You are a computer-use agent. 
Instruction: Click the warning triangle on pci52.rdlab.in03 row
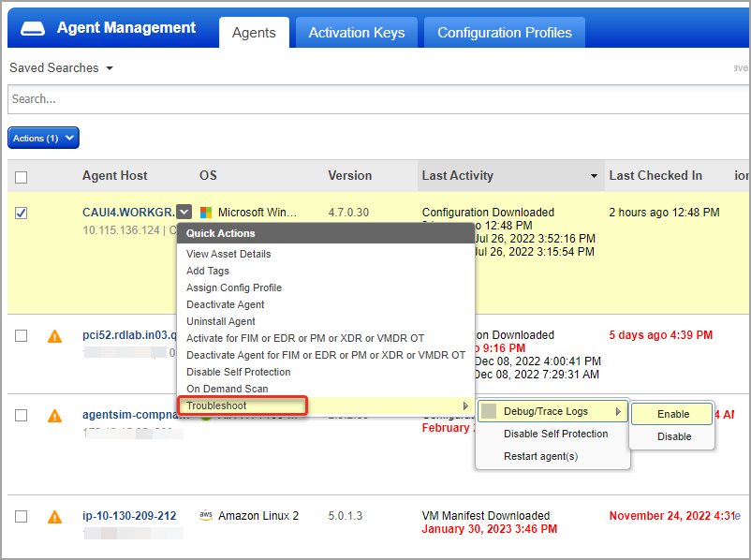pos(54,335)
